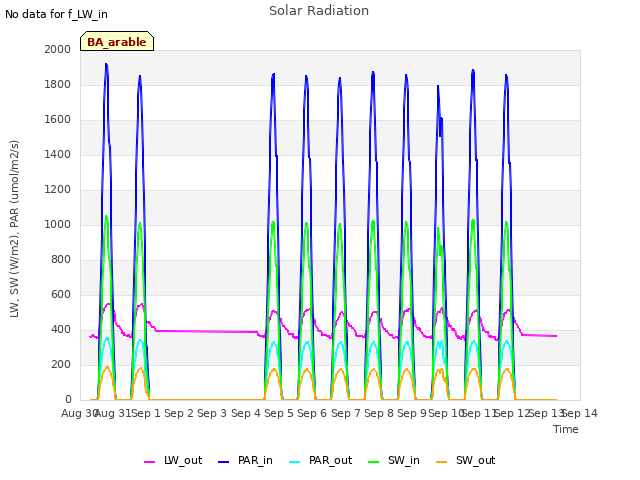Click the 2000 y-axis tick label
The image size is (640, 480).
[x=58, y=49]
